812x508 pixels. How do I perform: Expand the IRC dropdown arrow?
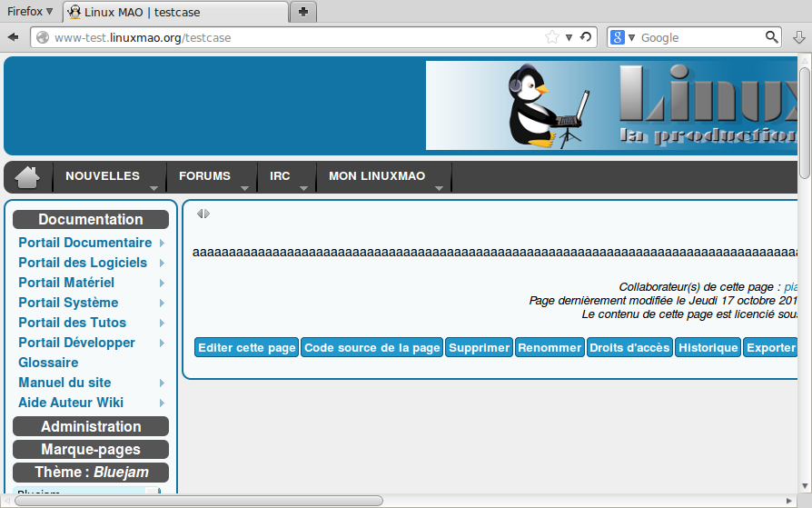pyautogui.click(x=303, y=188)
